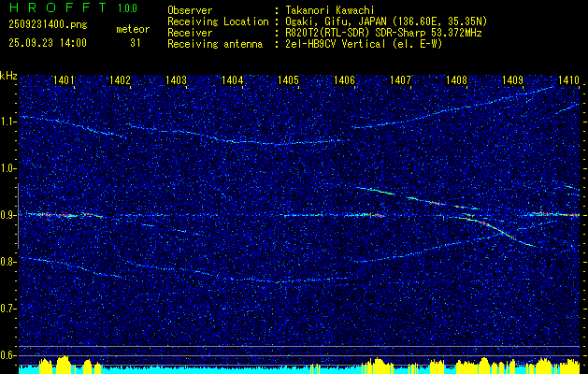The height and width of the screenshot is (374, 588).
Task: Click the 1409 time marker
Action: coord(512,79)
